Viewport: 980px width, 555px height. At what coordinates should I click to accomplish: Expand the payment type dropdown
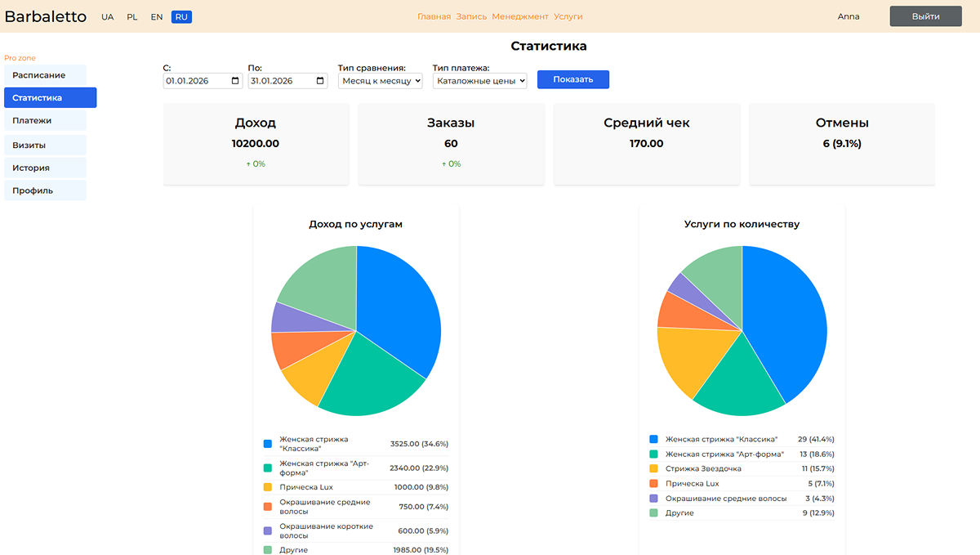click(x=479, y=81)
